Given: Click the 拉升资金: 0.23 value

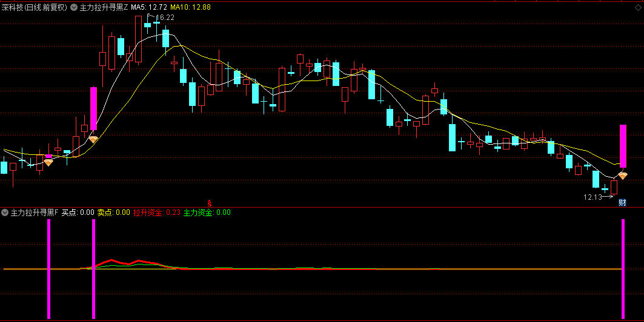Looking at the screenshot, I should [156, 212].
